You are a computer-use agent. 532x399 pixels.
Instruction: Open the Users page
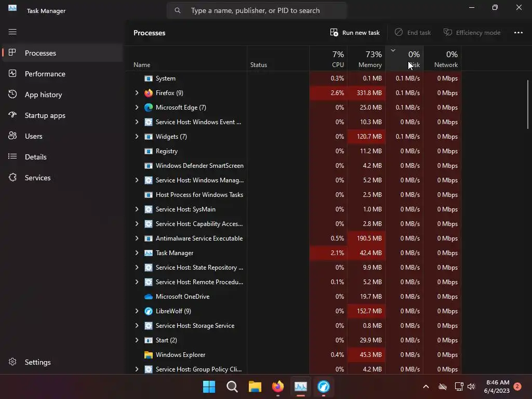(62, 136)
